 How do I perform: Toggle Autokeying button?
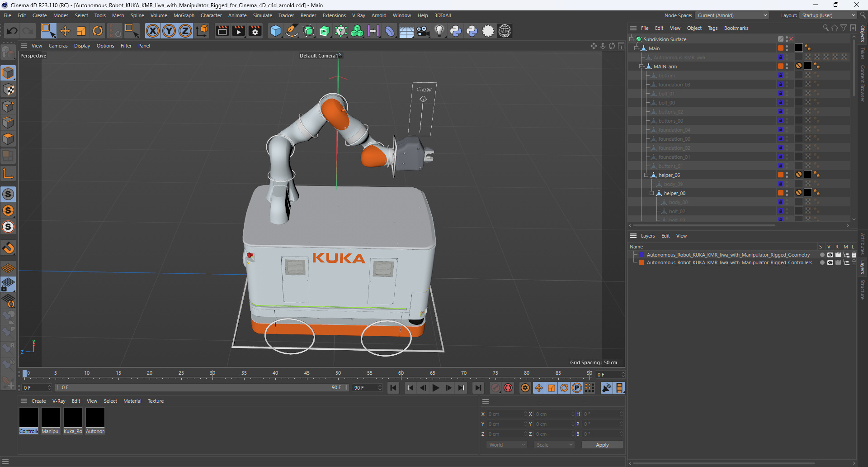coord(509,388)
